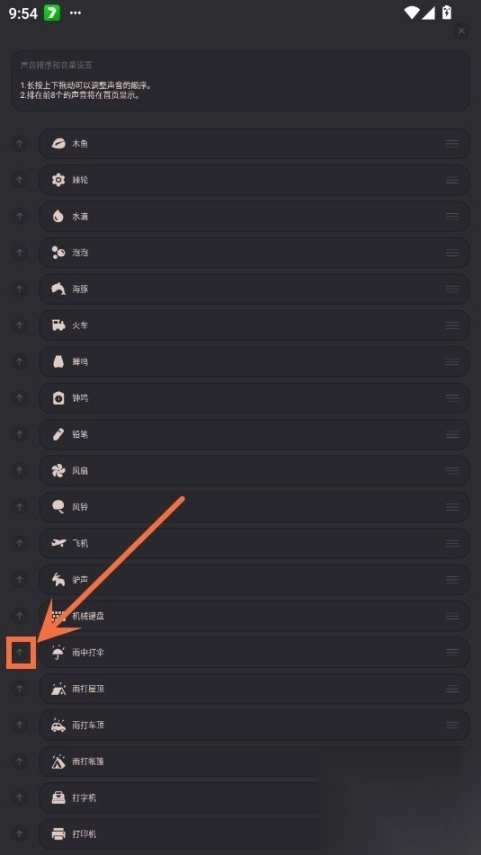This screenshot has height=855, width=481.
Task: Close the sound sorting panel
Action: tap(461, 31)
